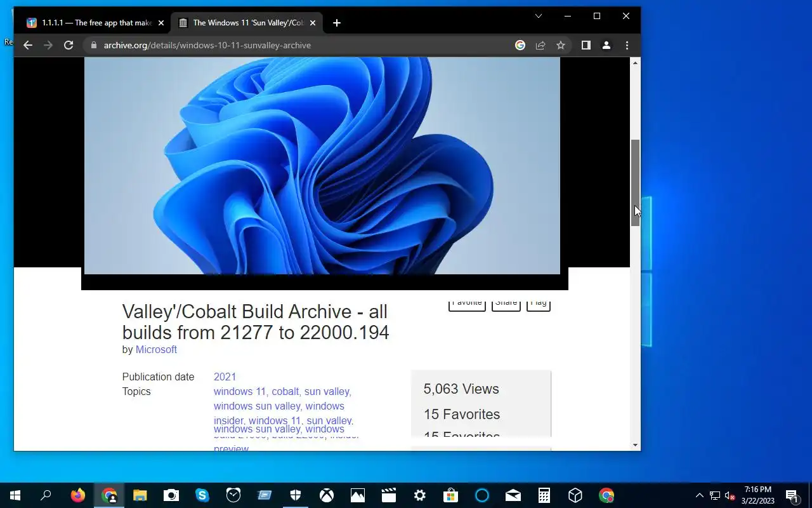The height and width of the screenshot is (508, 812).
Task: Open the muted volume tray icon
Action: 730,495
